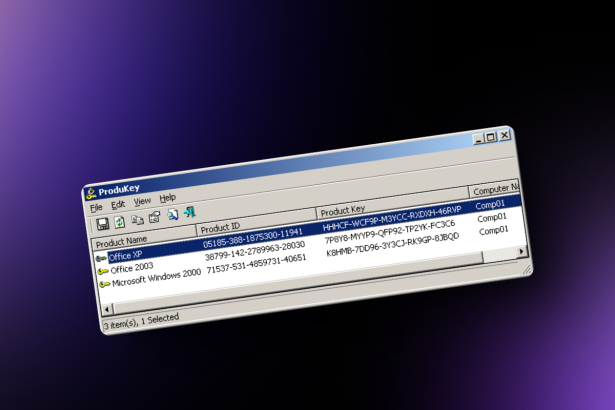615x410 pixels.
Task: Click the Refresh toolbar icon
Action: (x=120, y=221)
